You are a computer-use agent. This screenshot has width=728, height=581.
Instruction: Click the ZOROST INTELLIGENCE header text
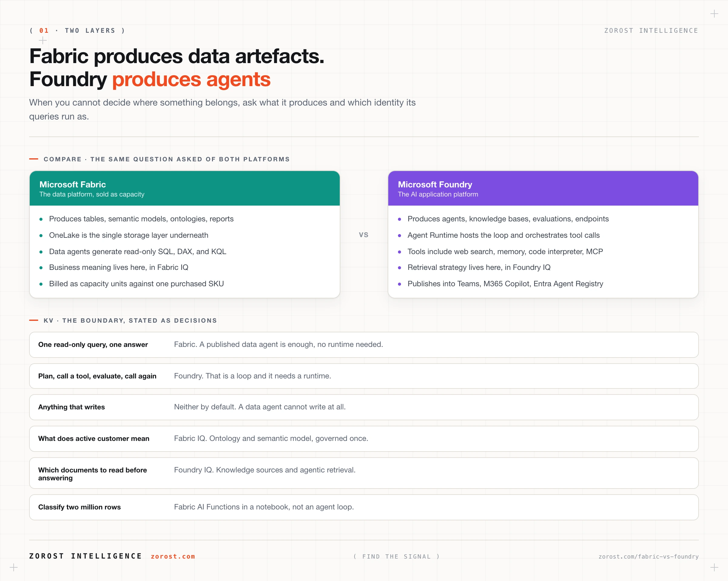pyautogui.click(x=651, y=31)
